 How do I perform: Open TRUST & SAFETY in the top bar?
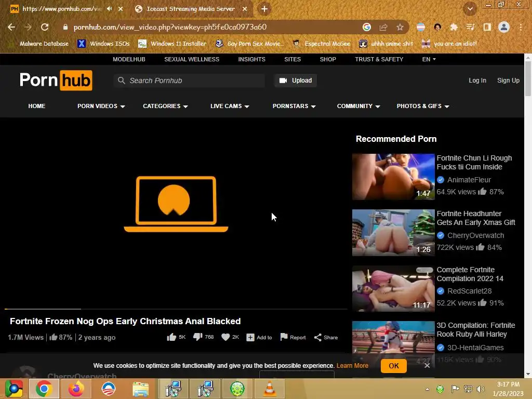pos(379,59)
